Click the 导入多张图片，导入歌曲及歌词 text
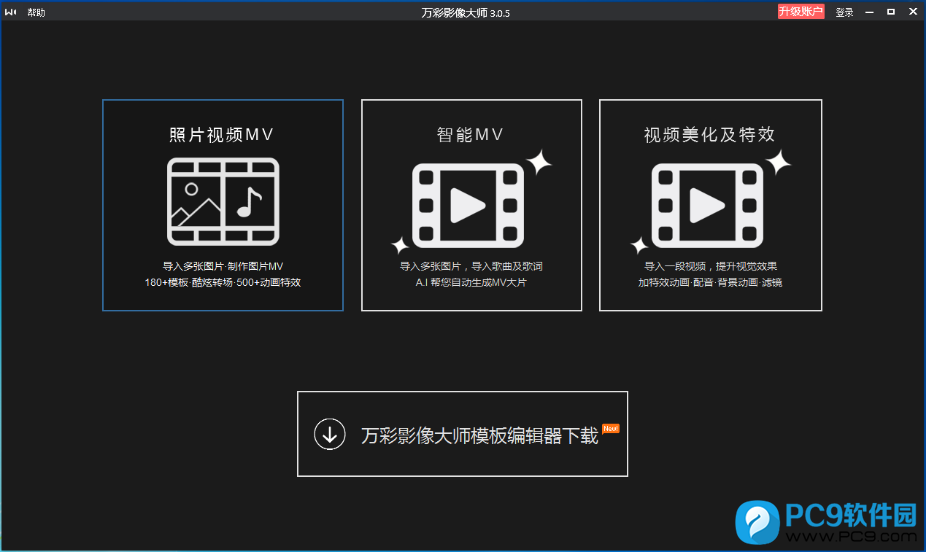 point(471,266)
